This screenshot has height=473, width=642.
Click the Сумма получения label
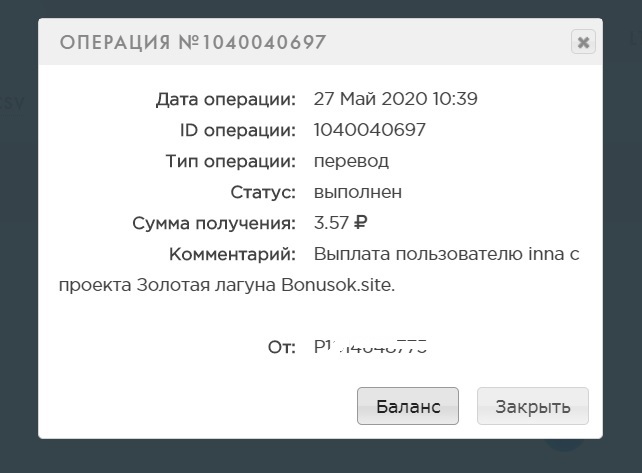(x=214, y=223)
